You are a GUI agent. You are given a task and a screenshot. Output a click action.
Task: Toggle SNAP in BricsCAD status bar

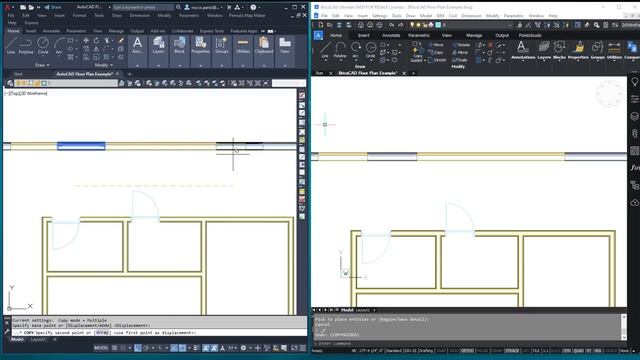pyautogui.click(x=441, y=351)
